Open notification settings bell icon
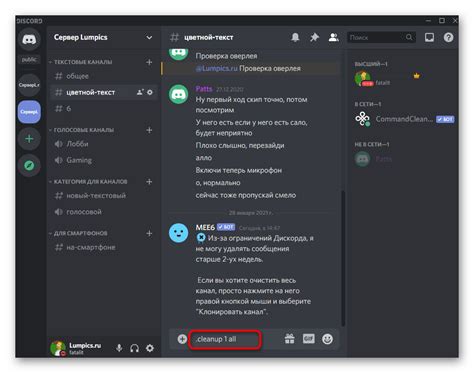This screenshot has width=474, height=373. (x=295, y=37)
